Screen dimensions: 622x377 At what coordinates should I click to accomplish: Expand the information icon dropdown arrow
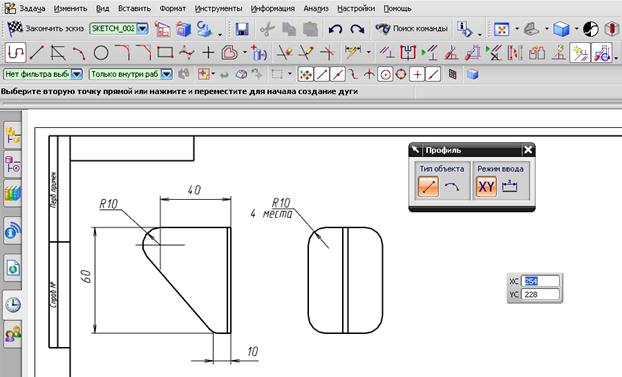pos(480,34)
